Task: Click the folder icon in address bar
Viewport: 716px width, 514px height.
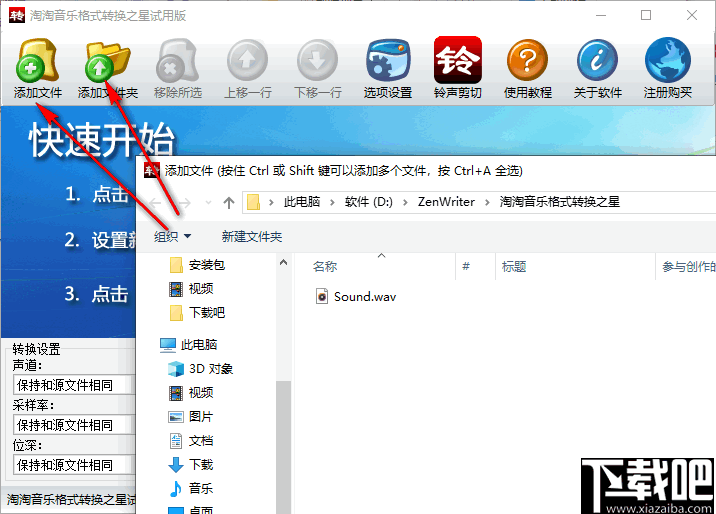Action: point(253,202)
